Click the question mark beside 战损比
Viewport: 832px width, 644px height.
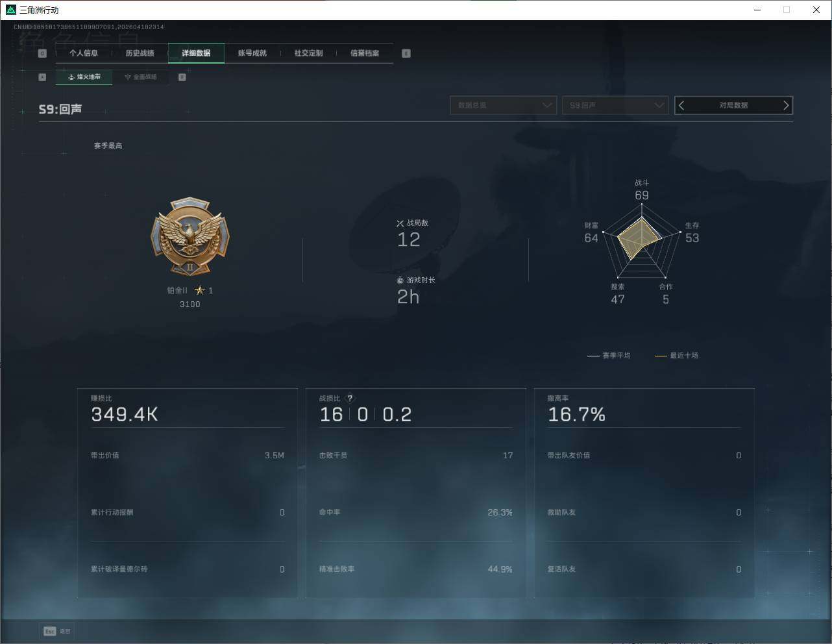pos(350,399)
